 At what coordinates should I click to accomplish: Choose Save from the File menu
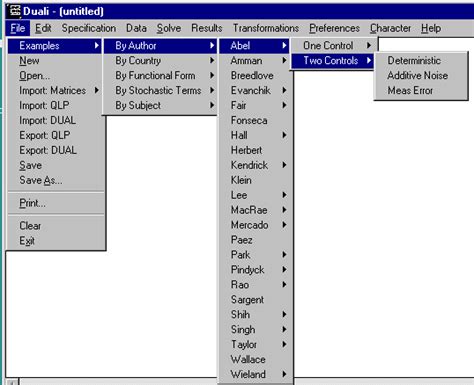pyautogui.click(x=55, y=165)
